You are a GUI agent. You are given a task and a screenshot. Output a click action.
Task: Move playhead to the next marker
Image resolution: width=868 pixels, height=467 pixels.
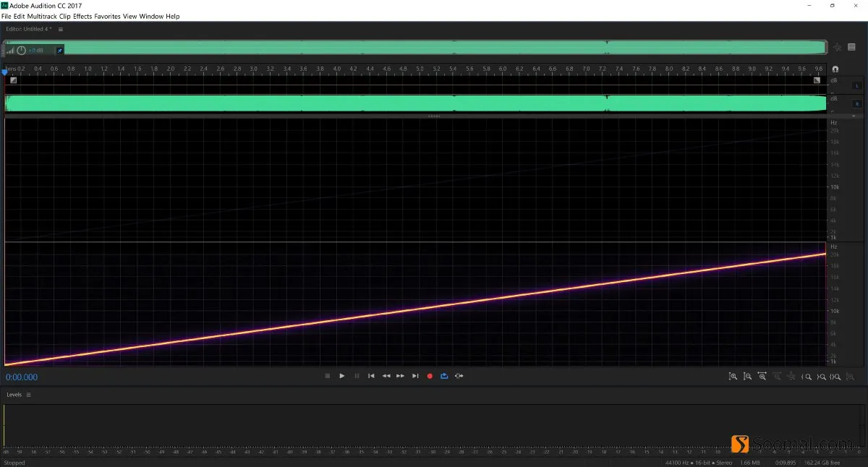tap(415, 376)
